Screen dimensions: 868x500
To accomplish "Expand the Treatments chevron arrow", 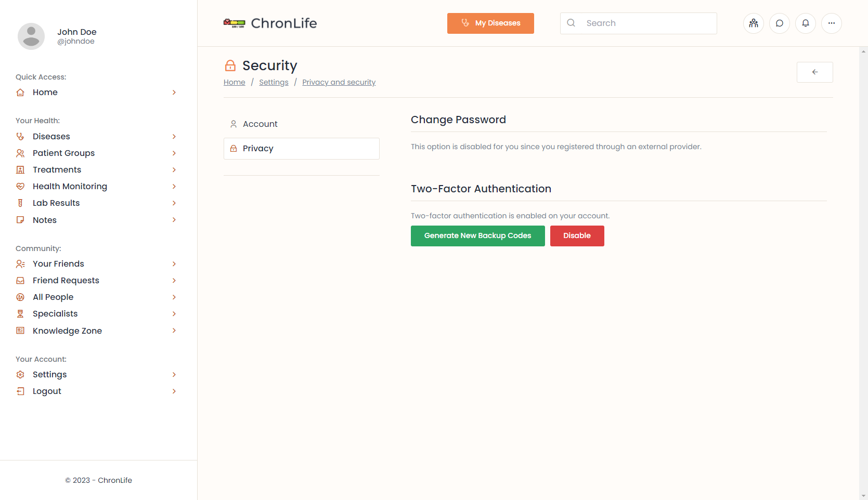I will 174,170.
